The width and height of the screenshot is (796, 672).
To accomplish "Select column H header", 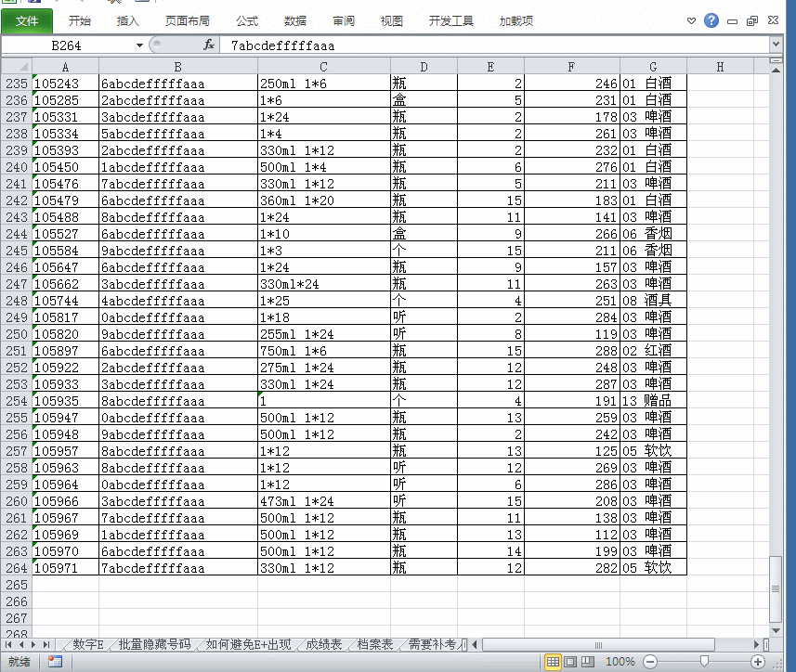I will tap(721, 67).
